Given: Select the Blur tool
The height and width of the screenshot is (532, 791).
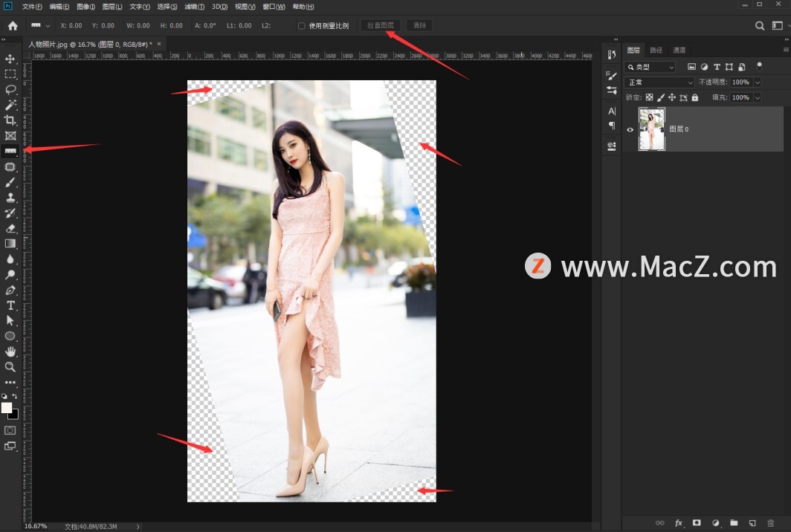Looking at the screenshot, I should (x=10, y=259).
